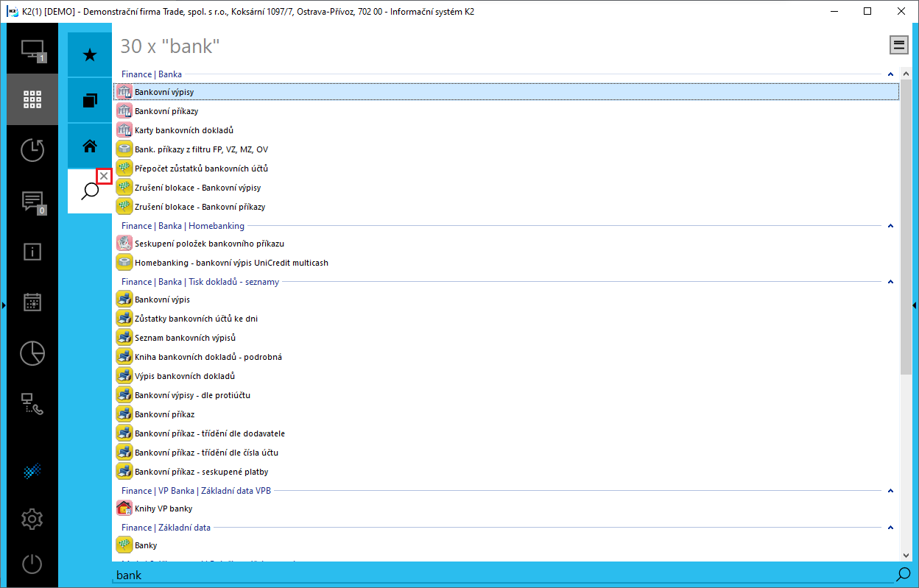919x588 pixels.
Task: Collapse the Finance | Banka section
Action: [x=890, y=74]
